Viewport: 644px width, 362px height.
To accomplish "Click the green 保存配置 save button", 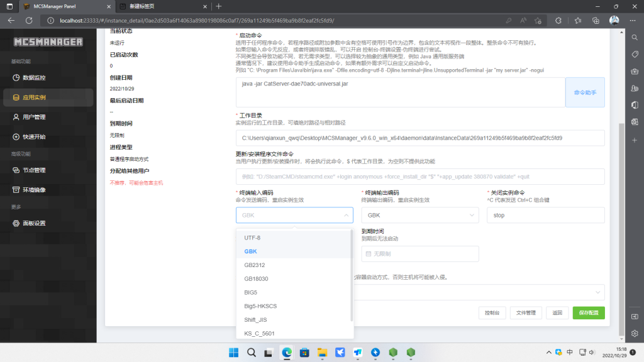I will click(x=588, y=312).
